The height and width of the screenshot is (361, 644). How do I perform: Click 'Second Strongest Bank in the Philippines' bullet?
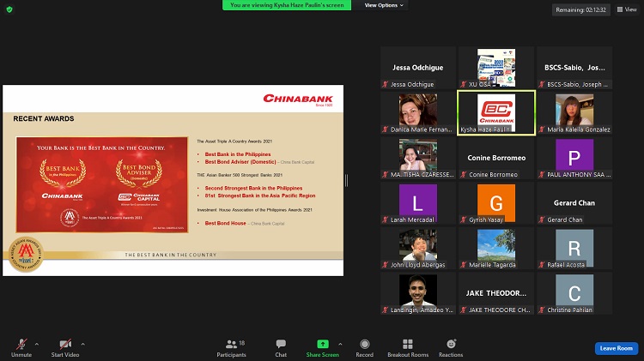(x=253, y=188)
